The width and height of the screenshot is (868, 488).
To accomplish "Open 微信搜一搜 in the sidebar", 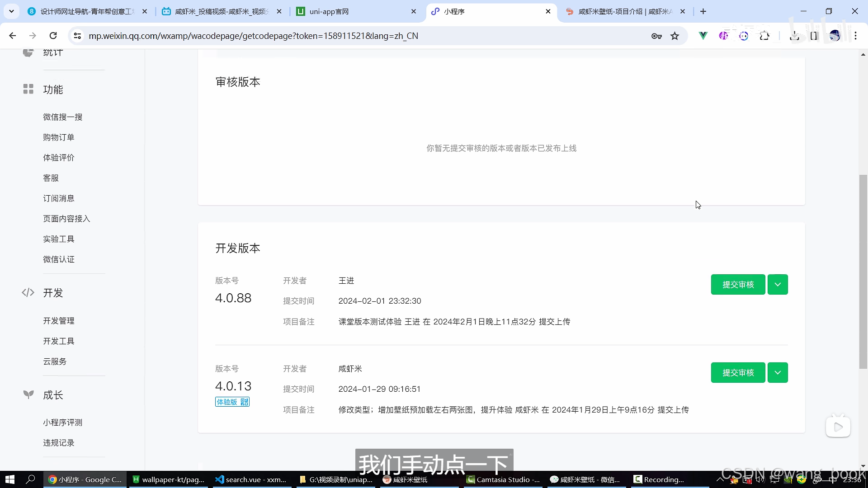I will [x=63, y=117].
